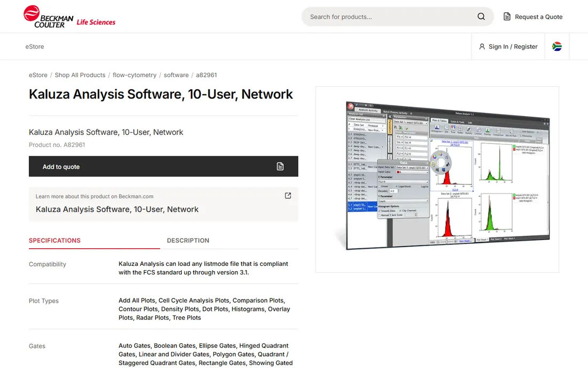This screenshot has width=588, height=368.
Task: Click the document icon on Add to quote
Action: point(280,166)
